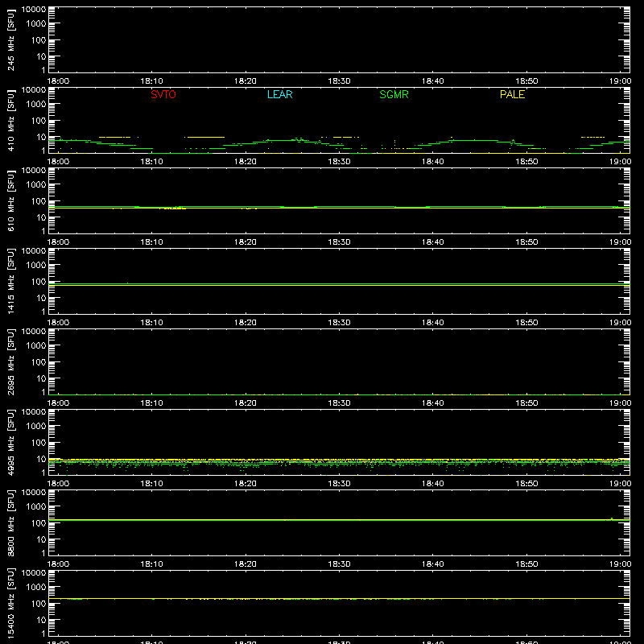Screen dimensions: 644x644
Task: Click the 1000 tick on 410 MHz axis
Action: click(36, 105)
